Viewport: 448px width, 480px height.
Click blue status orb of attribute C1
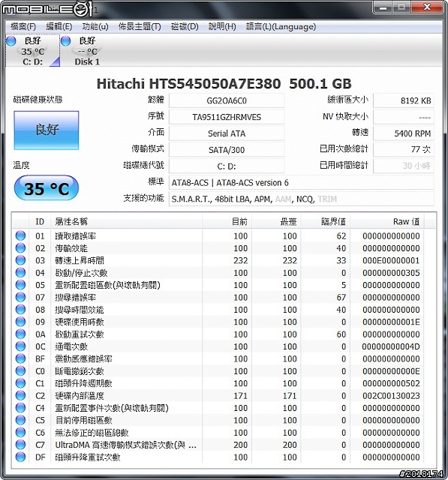coord(20,383)
